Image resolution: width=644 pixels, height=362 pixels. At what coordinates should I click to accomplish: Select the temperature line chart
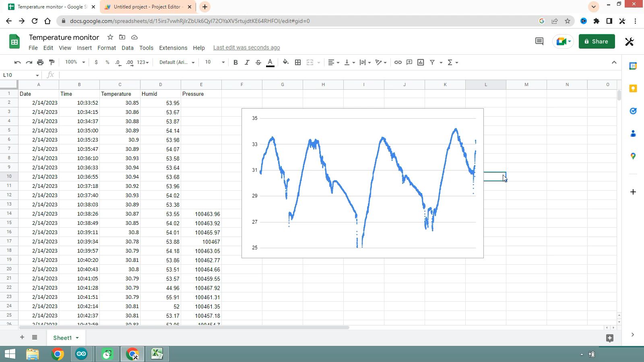click(363, 183)
